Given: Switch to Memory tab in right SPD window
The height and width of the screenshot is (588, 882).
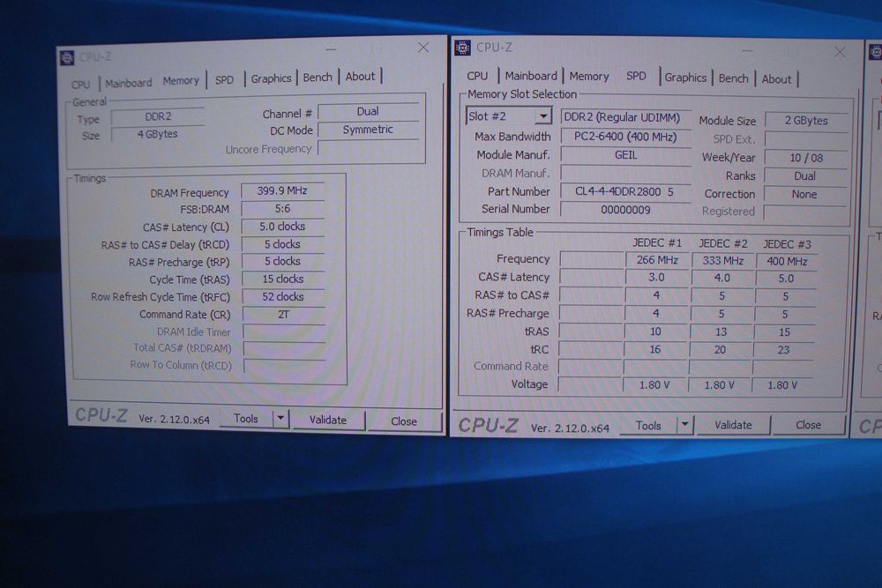Looking at the screenshot, I should coord(589,77).
